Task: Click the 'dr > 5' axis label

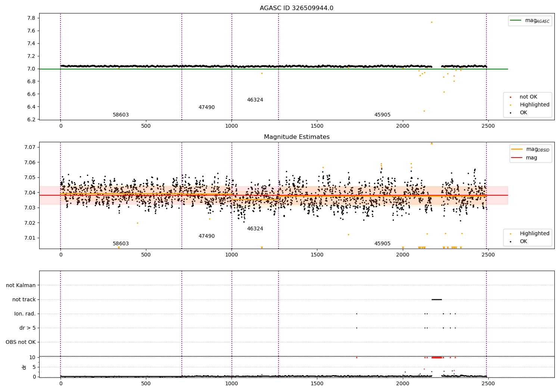Action: 28,328
